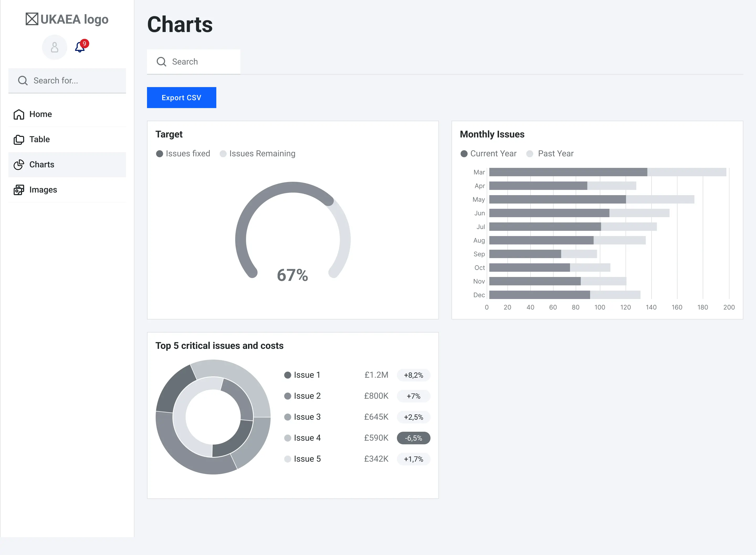
Task: Go to the Table menu item
Action: 40,140
